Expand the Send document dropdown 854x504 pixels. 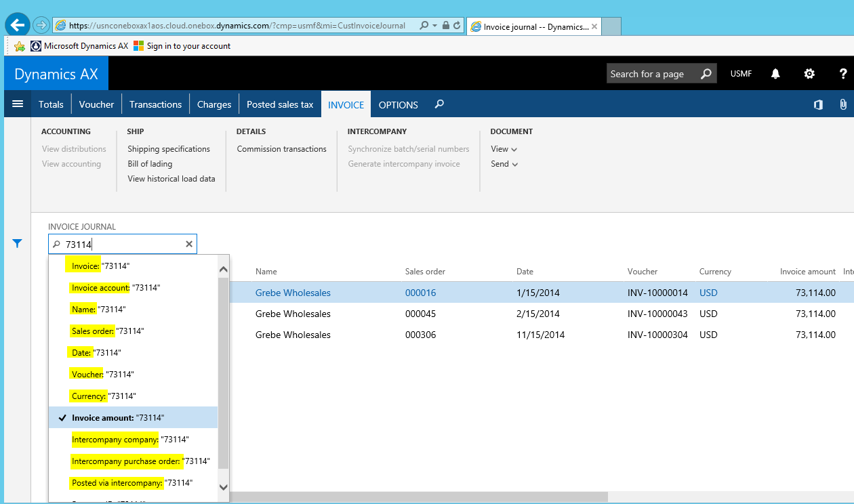pos(504,164)
